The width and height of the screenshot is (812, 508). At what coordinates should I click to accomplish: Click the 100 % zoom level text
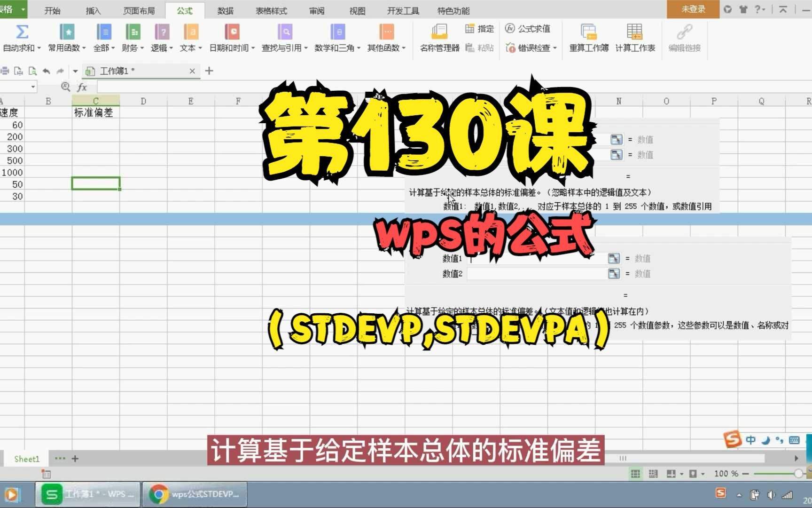(726, 474)
